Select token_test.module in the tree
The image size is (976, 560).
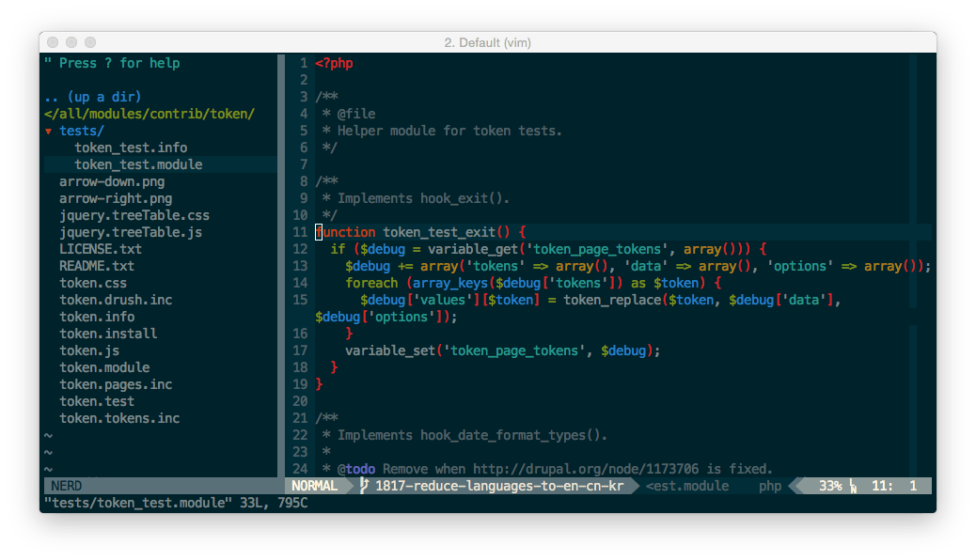pyautogui.click(x=138, y=164)
